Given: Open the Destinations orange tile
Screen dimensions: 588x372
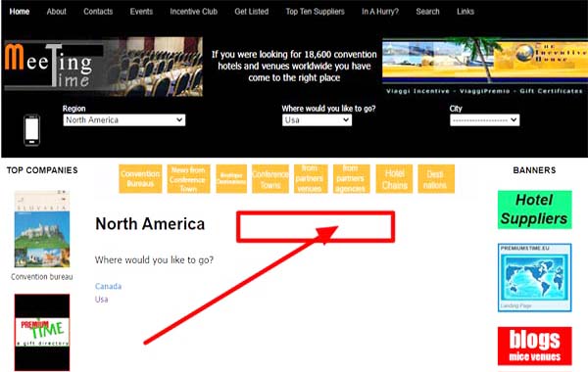Looking at the screenshot, I should (x=436, y=179).
